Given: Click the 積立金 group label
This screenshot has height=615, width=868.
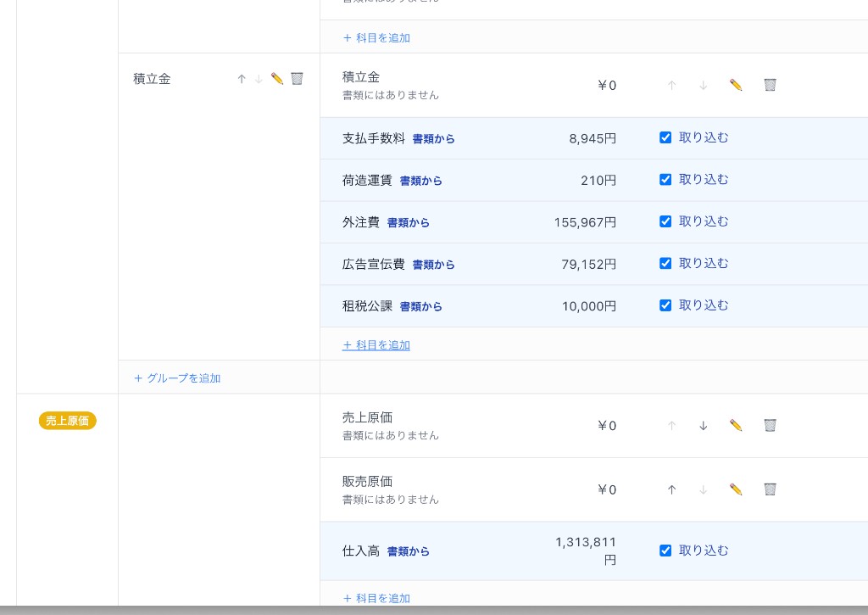Looking at the screenshot, I should click(x=152, y=79).
